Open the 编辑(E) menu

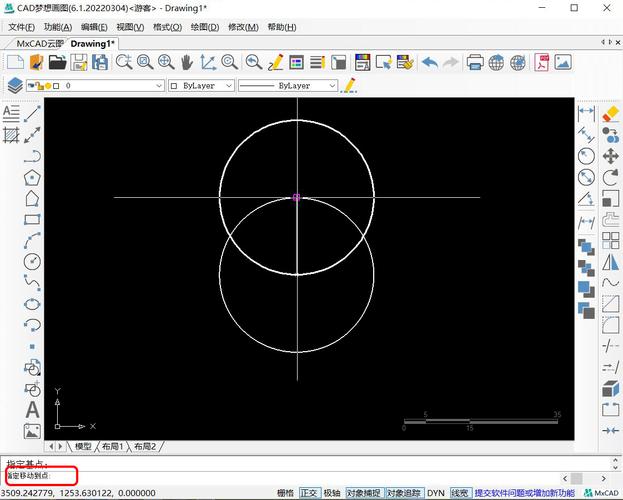94,27
